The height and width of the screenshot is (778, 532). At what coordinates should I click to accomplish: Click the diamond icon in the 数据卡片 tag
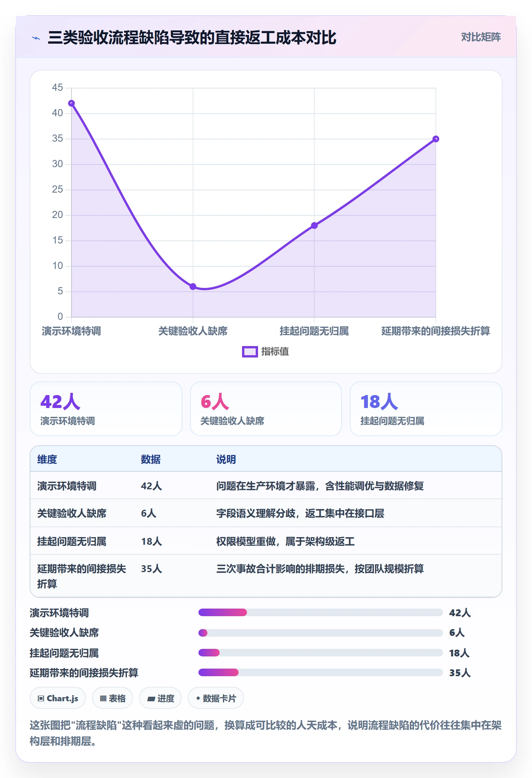(x=198, y=698)
